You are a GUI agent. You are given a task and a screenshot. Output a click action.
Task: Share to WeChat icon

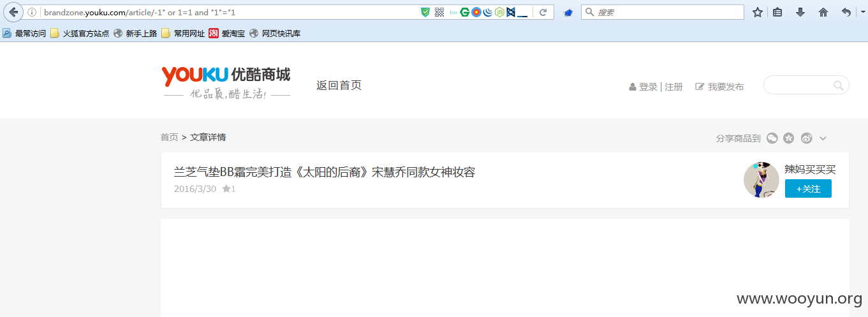772,138
